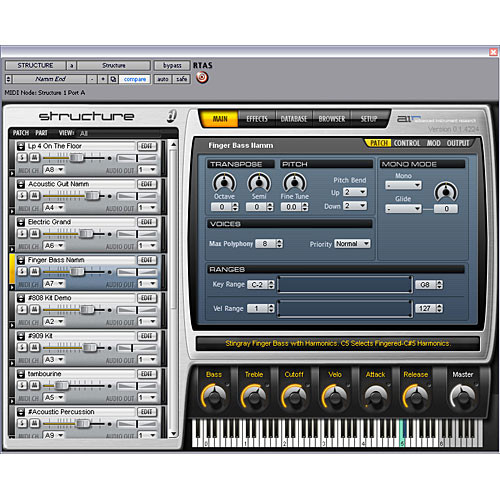500x500 pixels.
Task: Expand the Lp 4 On The Floor patch parts
Action: coord(12,173)
